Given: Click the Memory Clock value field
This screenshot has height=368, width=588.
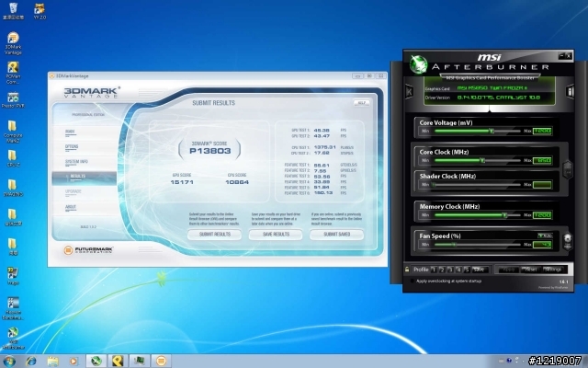Looking at the screenshot, I should [542, 215].
